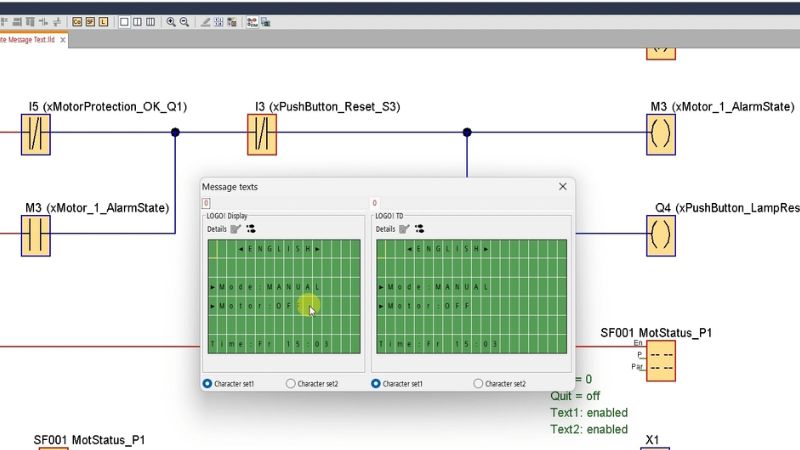Click the online test monitor icon
800x450 pixels.
tap(265, 22)
